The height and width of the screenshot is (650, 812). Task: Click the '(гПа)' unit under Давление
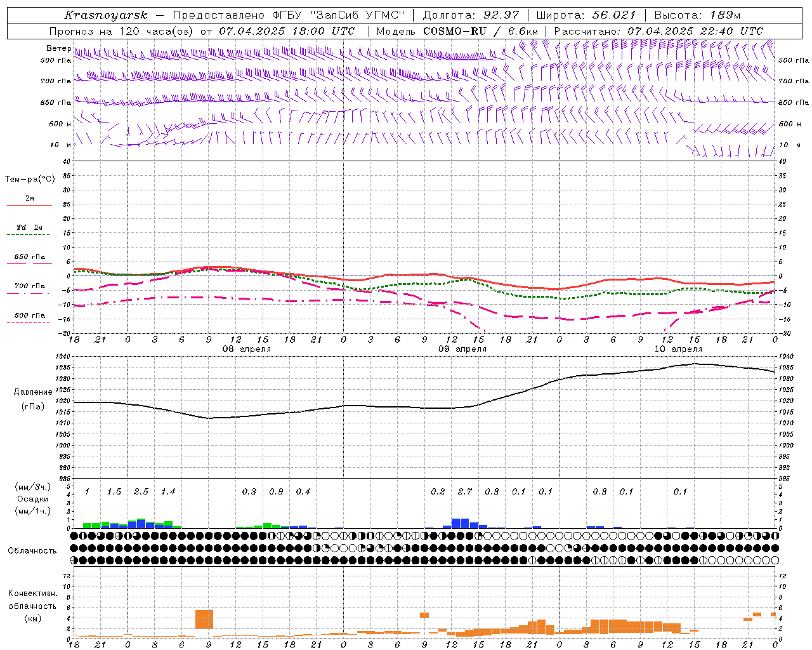click(x=33, y=406)
